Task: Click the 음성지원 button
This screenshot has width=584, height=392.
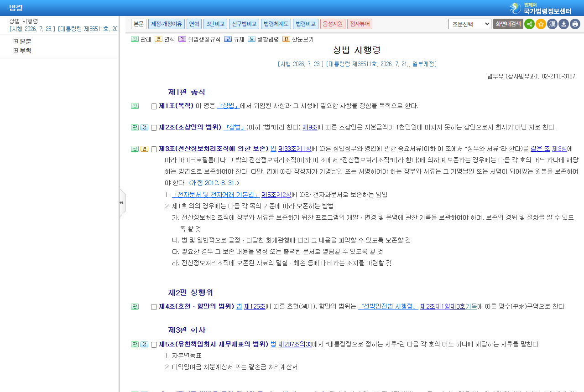Action: coord(333,24)
